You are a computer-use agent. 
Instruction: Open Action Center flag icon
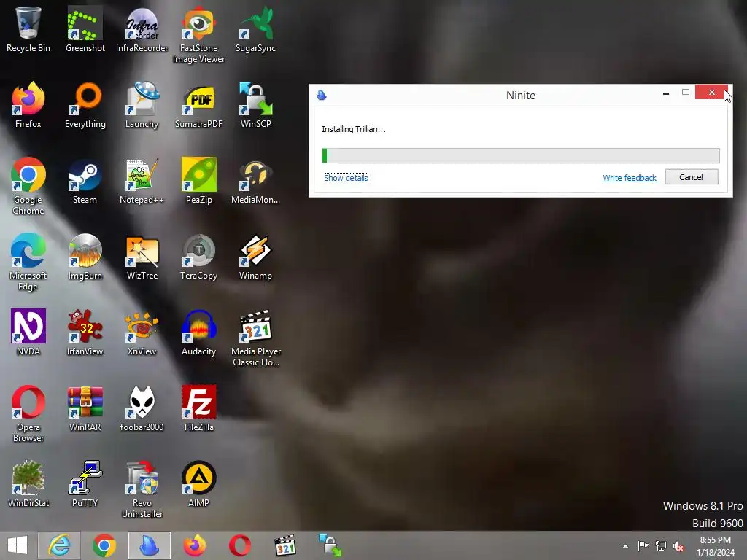(643, 545)
